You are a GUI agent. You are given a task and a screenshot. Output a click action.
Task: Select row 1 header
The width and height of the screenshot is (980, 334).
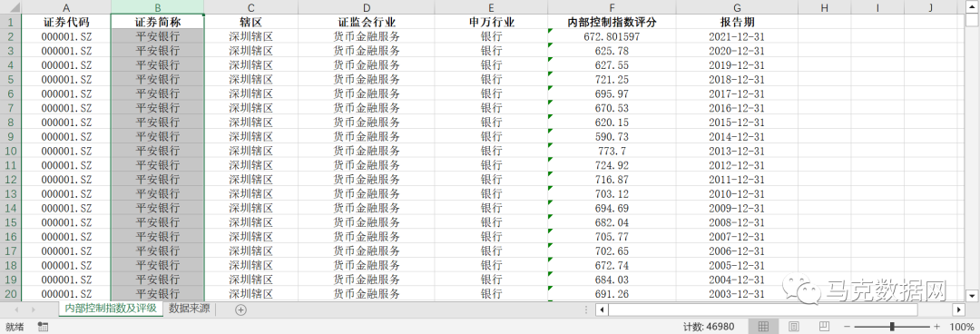pyautogui.click(x=11, y=22)
